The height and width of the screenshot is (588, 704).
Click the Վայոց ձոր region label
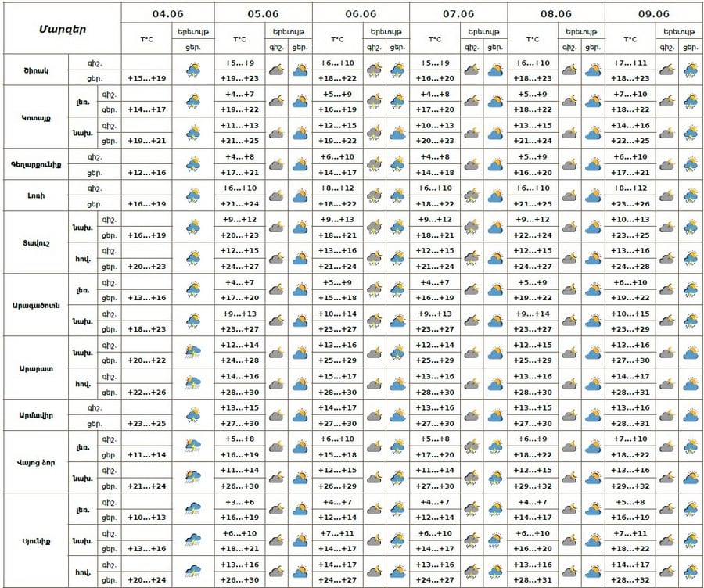pyautogui.click(x=36, y=462)
